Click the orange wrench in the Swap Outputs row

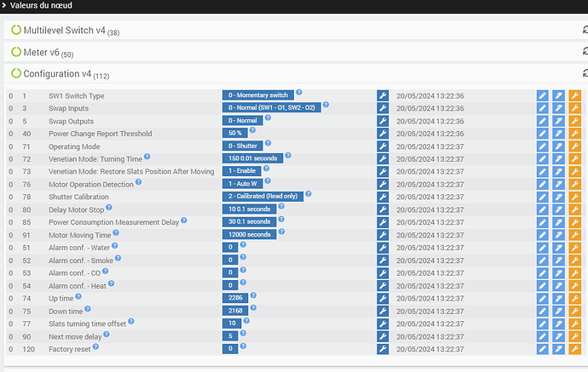pyautogui.click(x=574, y=121)
